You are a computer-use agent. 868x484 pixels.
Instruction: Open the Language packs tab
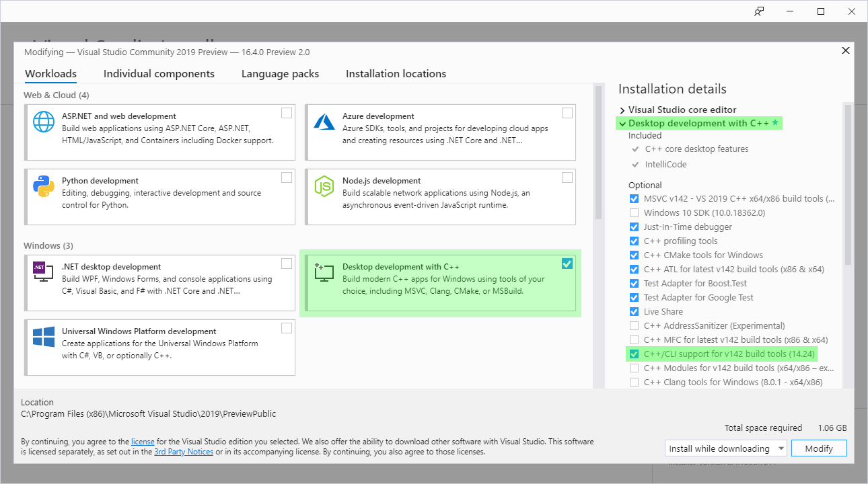pos(280,74)
